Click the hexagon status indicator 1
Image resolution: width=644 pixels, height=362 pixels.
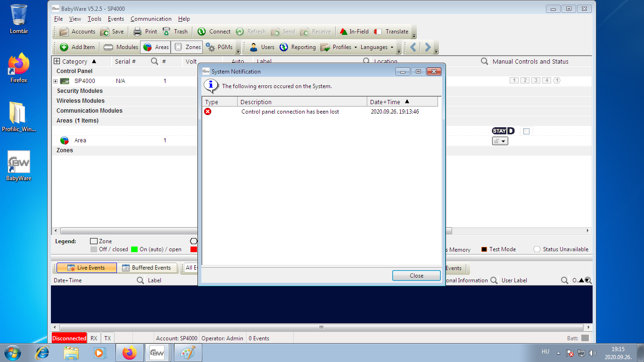click(557, 81)
